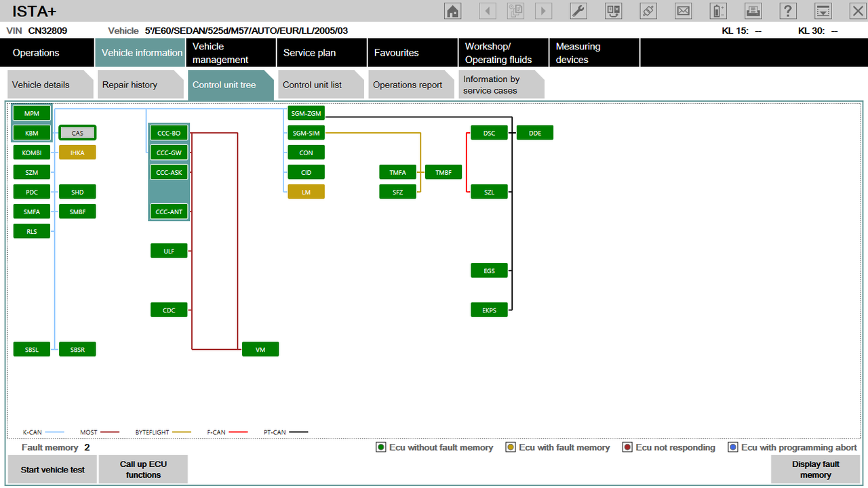Image resolution: width=868 pixels, height=488 pixels.
Task: Select the MPM control unit node
Action: pyautogui.click(x=32, y=113)
